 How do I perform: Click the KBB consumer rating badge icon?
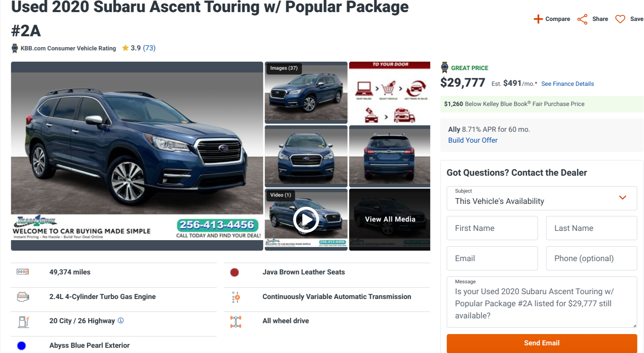[x=15, y=48]
